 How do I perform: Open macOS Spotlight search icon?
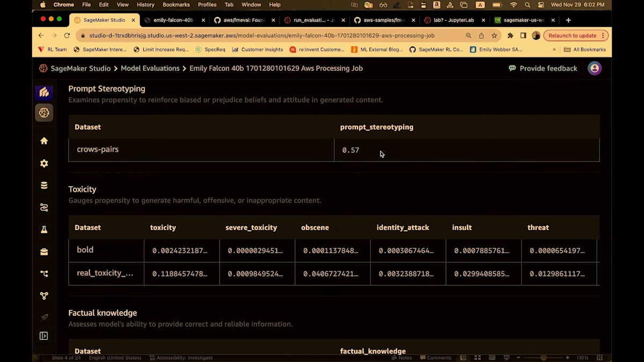click(528, 5)
